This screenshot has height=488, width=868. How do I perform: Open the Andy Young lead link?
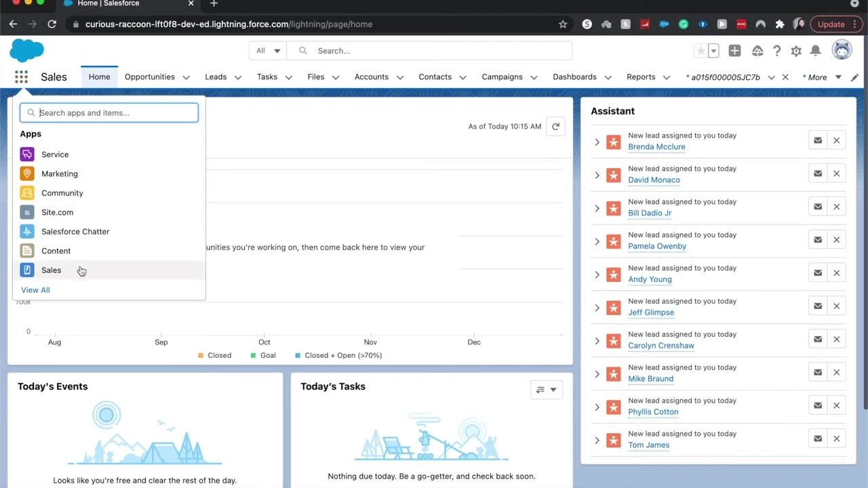click(x=650, y=279)
